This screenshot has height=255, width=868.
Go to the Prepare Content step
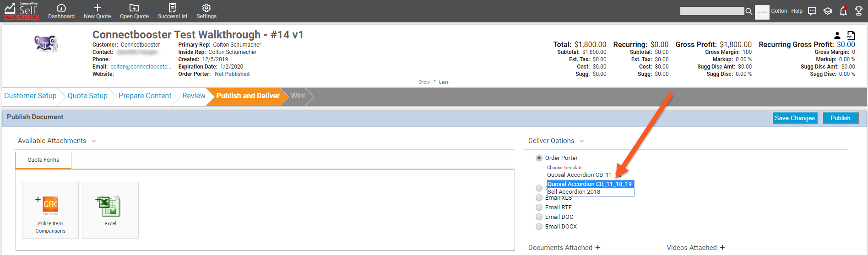(145, 96)
